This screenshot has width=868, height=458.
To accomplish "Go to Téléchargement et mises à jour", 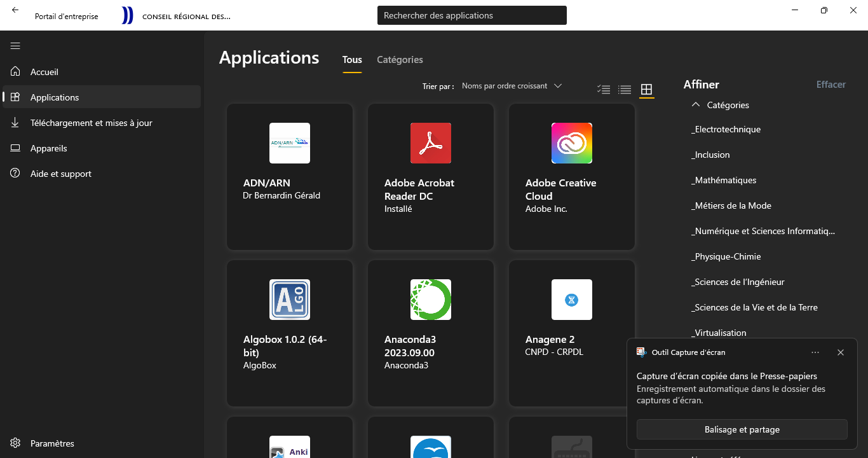I will point(91,123).
